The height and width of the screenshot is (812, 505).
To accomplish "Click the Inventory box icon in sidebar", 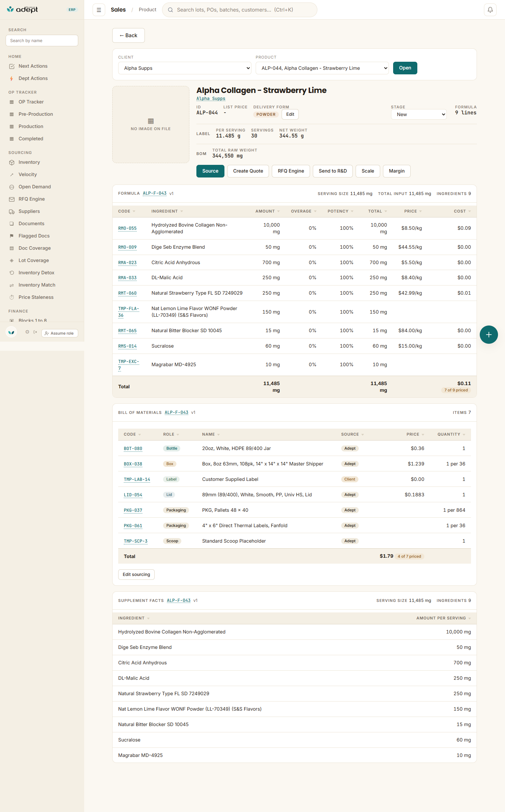I will (x=12, y=162).
